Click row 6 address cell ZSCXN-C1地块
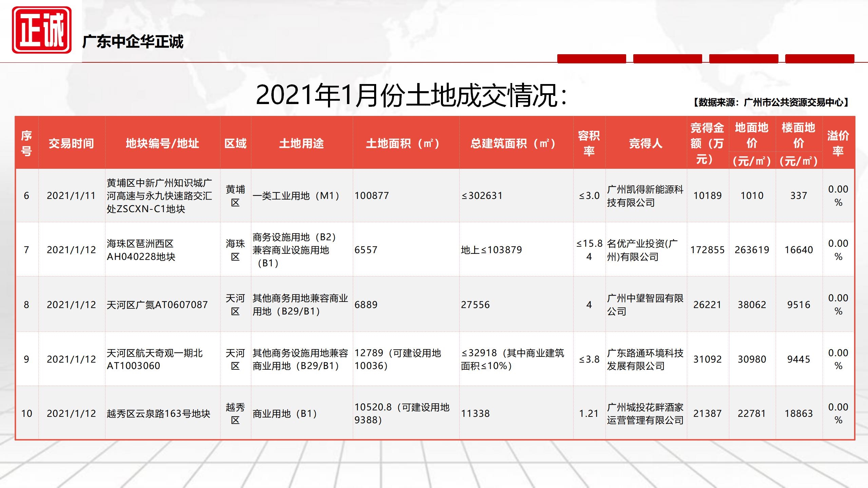Viewport: 868px width, 488px height. point(159,196)
